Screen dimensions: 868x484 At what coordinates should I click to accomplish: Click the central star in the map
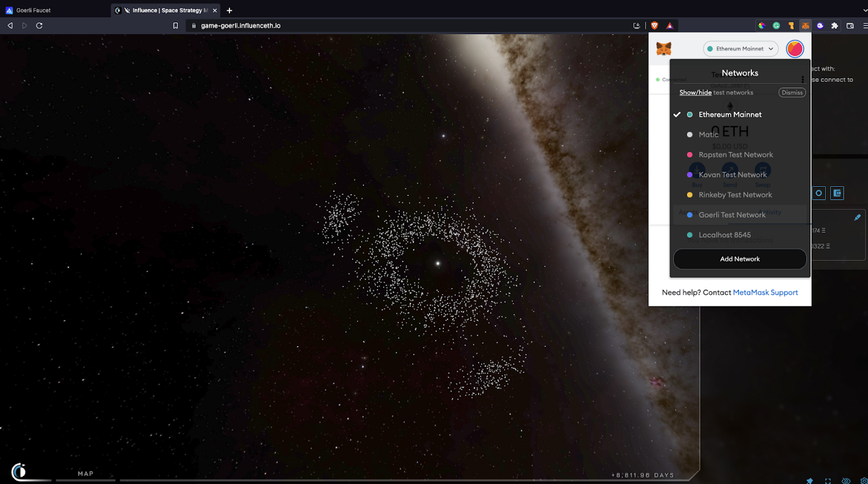click(x=438, y=263)
